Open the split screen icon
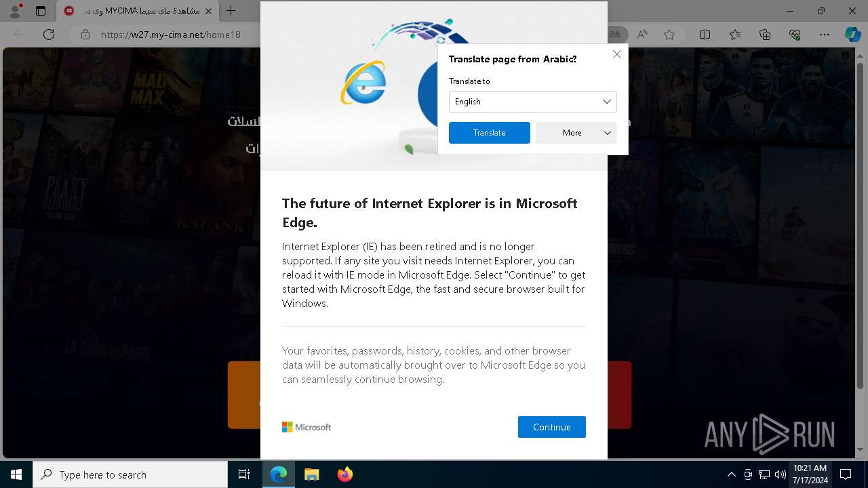 [705, 35]
